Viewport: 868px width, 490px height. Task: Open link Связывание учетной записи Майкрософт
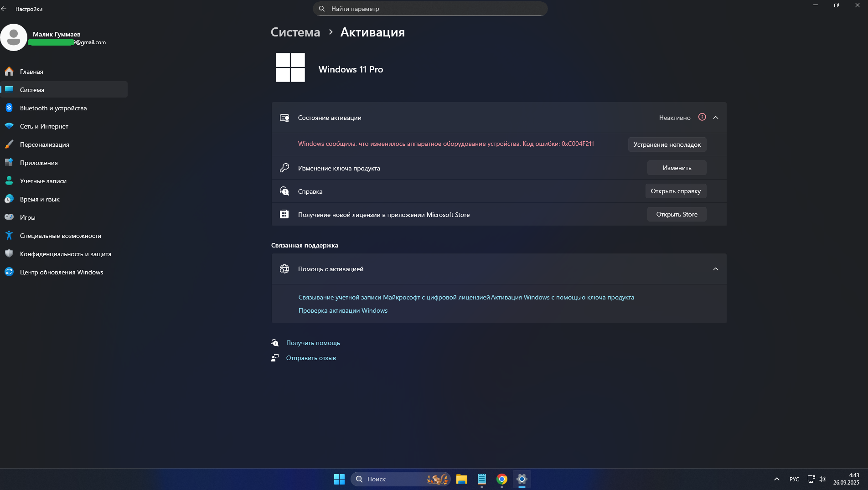point(394,297)
